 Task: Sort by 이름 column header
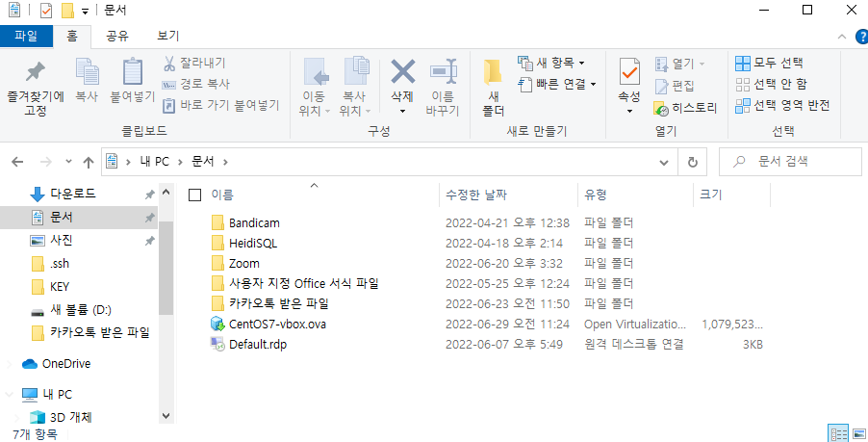tap(222, 195)
